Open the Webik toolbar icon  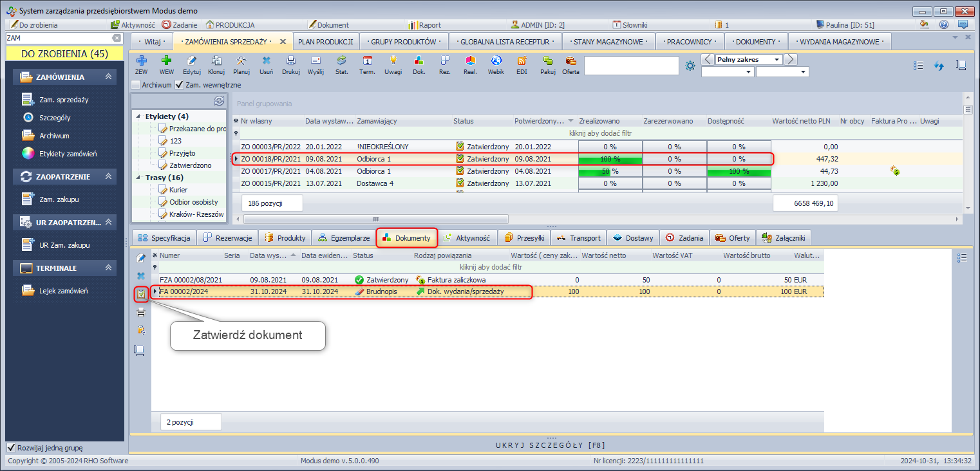[496, 61]
